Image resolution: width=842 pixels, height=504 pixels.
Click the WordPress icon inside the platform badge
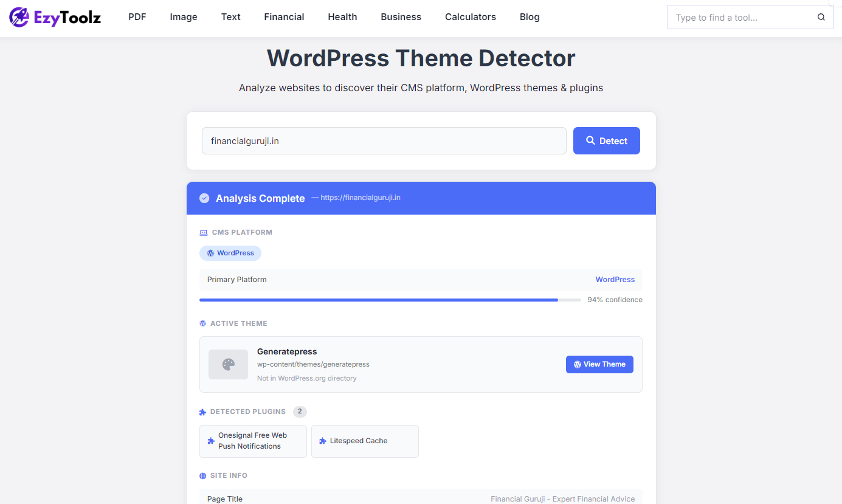click(x=210, y=253)
